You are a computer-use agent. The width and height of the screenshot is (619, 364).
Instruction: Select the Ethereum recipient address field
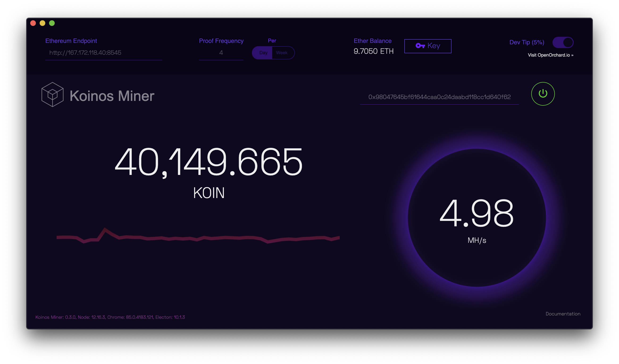click(x=439, y=97)
